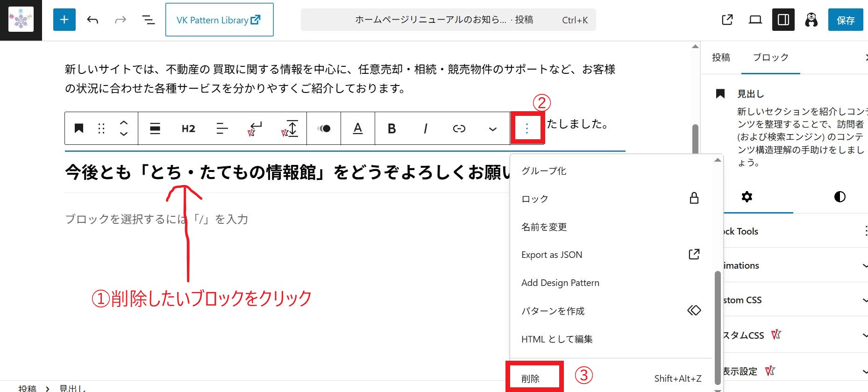Open VK Pattern Library link
The image size is (868, 392).
pos(219,20)
